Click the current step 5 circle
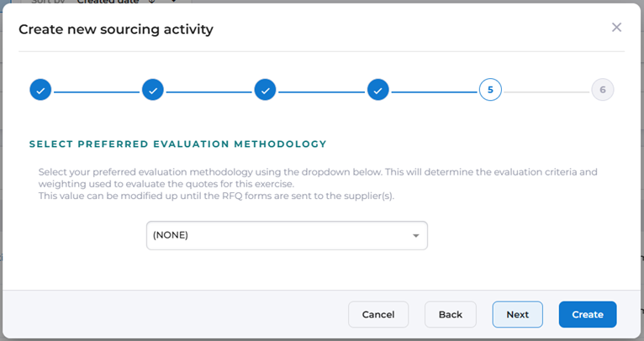644x341 pixels. tap(490, 90)
